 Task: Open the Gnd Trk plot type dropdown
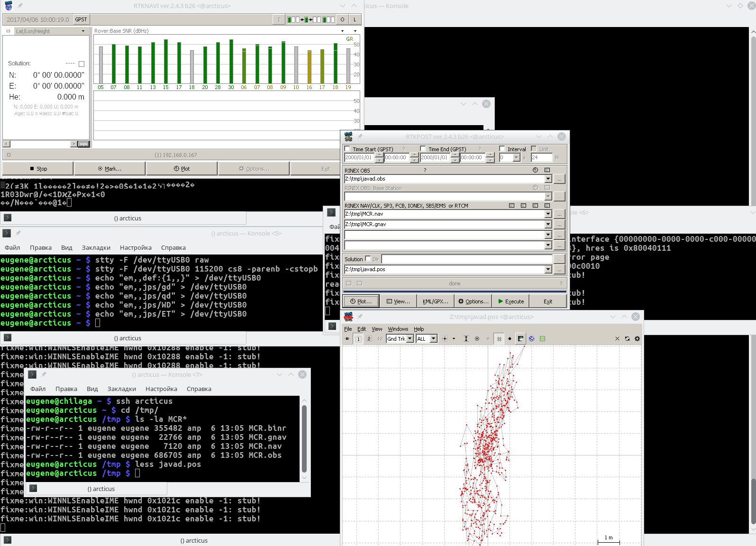pyautogui.click(x=410, y=339)
